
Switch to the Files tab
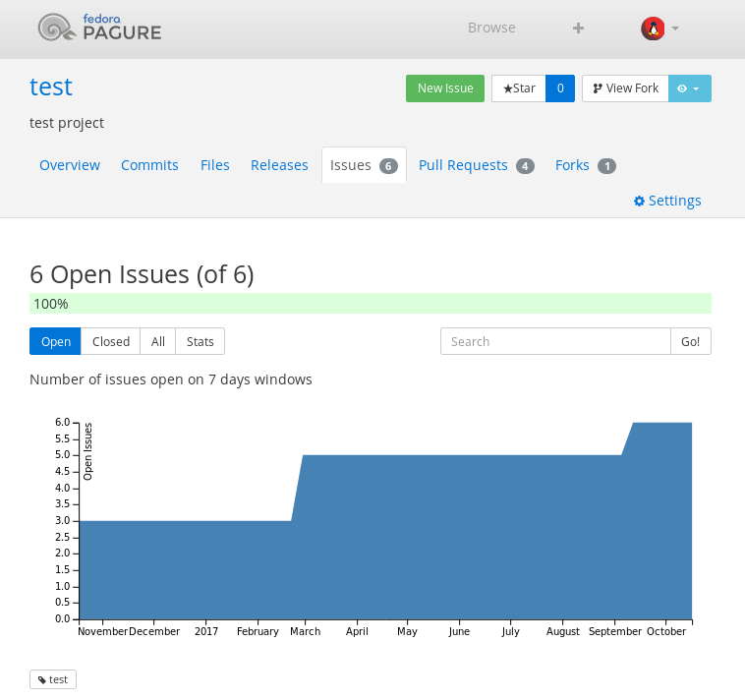tap(215, 165)
